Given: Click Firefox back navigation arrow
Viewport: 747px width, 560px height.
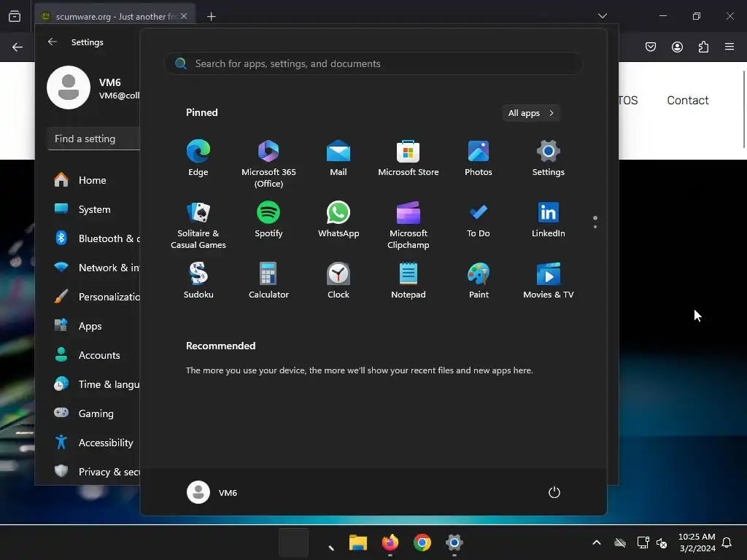Looking at the screenshot, I should point(18,47).
